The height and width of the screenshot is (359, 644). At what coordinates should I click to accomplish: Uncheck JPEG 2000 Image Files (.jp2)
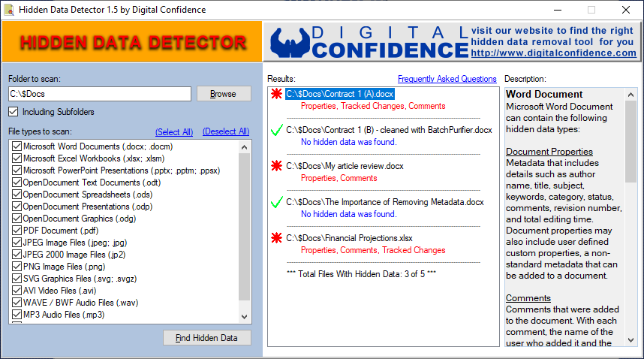[x=17, y=255]
